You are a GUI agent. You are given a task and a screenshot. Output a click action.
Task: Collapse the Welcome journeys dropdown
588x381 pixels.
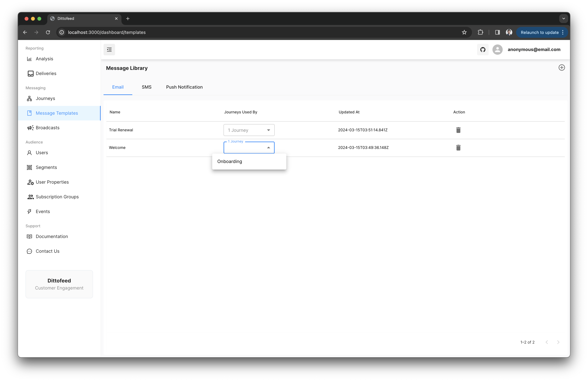[x=249, y=148]
